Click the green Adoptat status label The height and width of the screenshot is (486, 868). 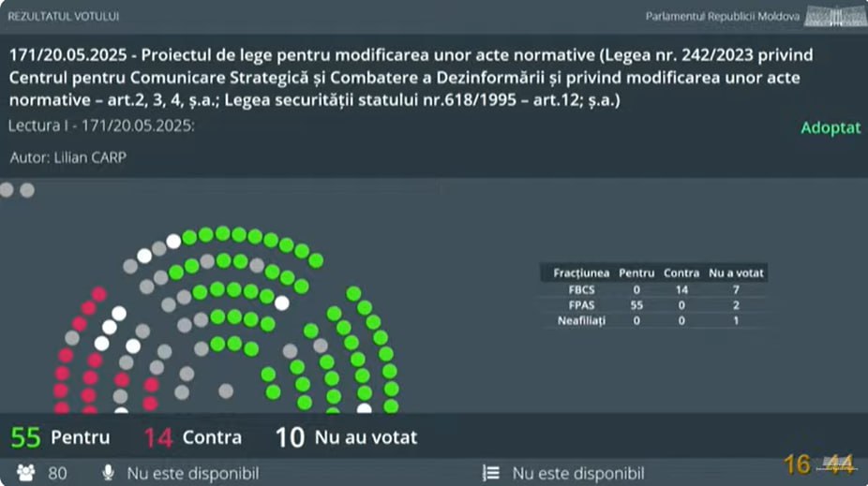[831, 127]
